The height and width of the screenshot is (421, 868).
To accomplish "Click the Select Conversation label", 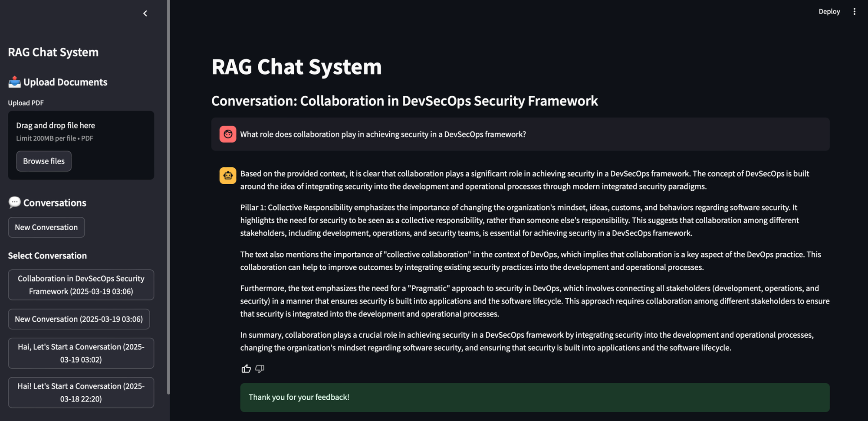I will pos(47,255).
